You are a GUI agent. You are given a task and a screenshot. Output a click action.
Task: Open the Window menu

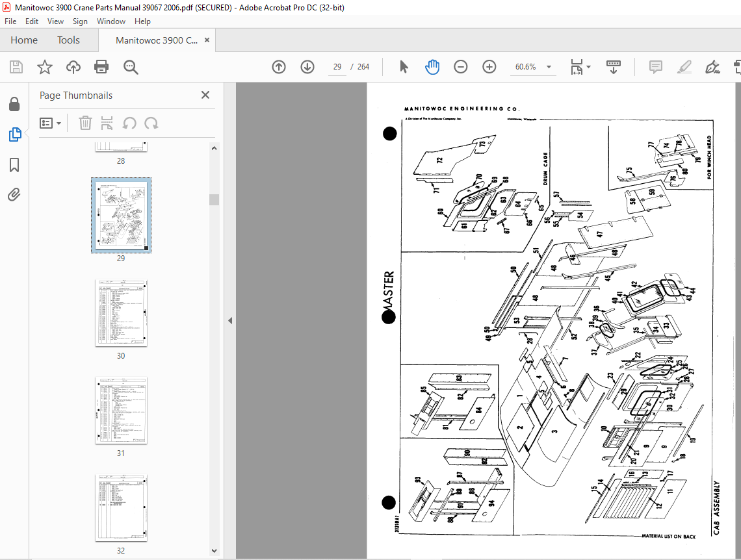(111, 21)
